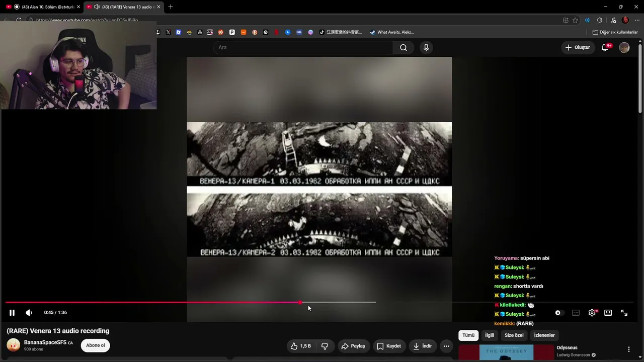Click the Venera 13 video frame

point(319,189)
